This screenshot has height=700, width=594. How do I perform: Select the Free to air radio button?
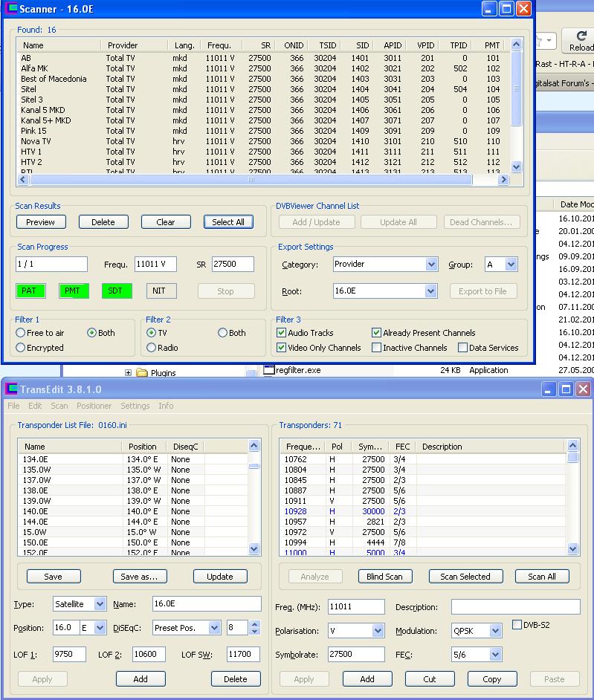point(21,333)
